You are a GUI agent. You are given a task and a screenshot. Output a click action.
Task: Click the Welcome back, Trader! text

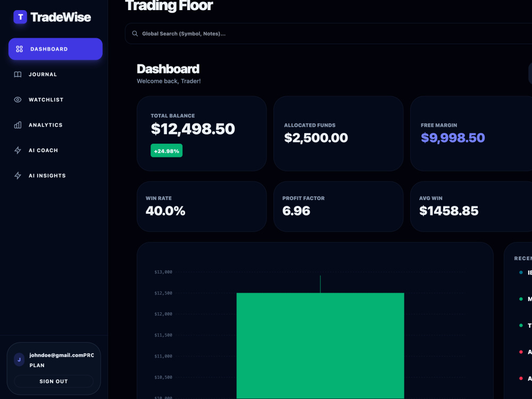pyautogui.click(x=169, y=81)
